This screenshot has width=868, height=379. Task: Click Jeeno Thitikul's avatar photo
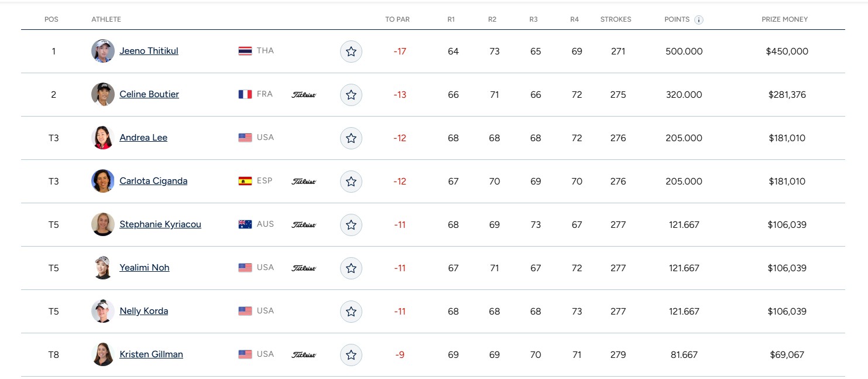point(103,51)
